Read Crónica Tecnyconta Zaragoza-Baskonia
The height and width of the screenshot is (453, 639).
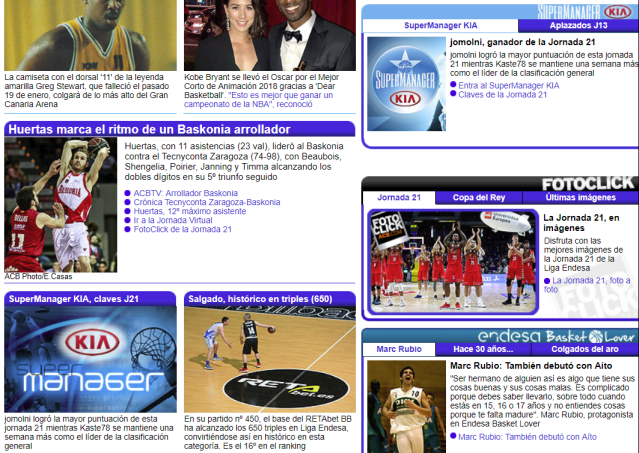(207, 202)
